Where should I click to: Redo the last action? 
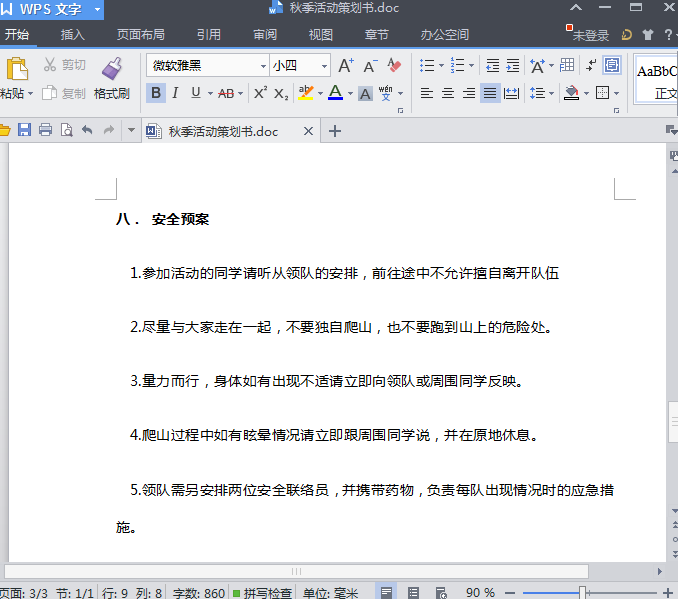pyautogui.click(x=109, y=130)
